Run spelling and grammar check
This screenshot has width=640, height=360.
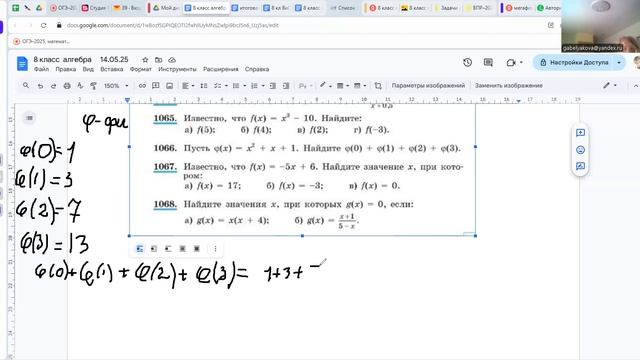pos(80,86)
